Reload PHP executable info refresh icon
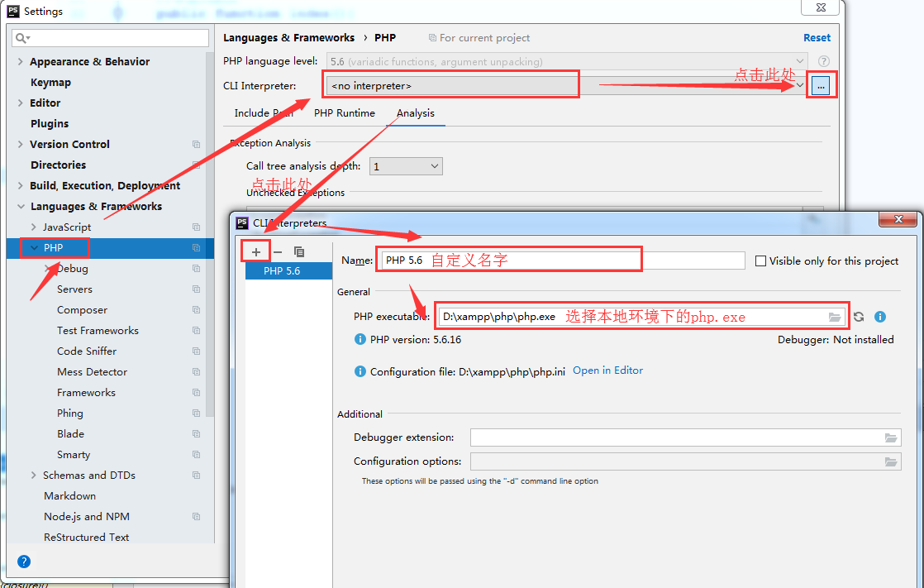 click(x=859, y=317)
